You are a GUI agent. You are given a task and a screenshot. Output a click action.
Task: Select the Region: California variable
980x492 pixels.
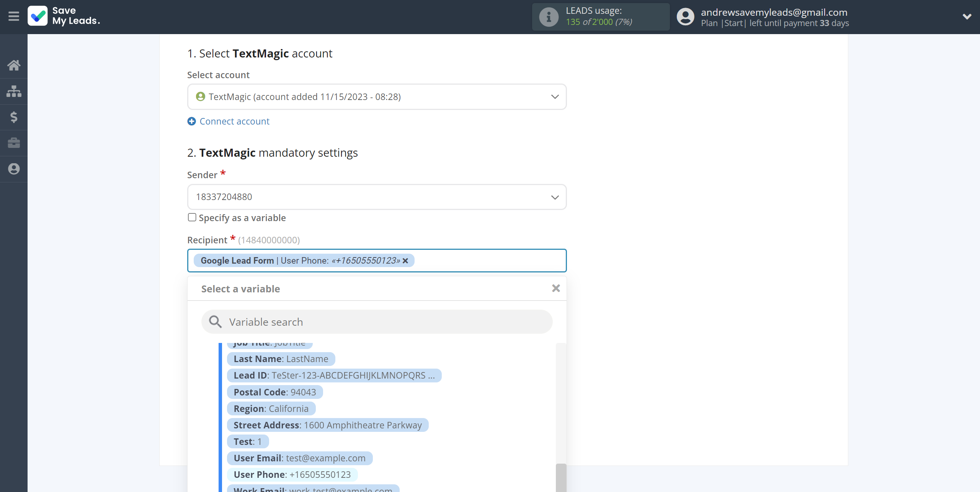pyautogui.click(x=271, y=409)
